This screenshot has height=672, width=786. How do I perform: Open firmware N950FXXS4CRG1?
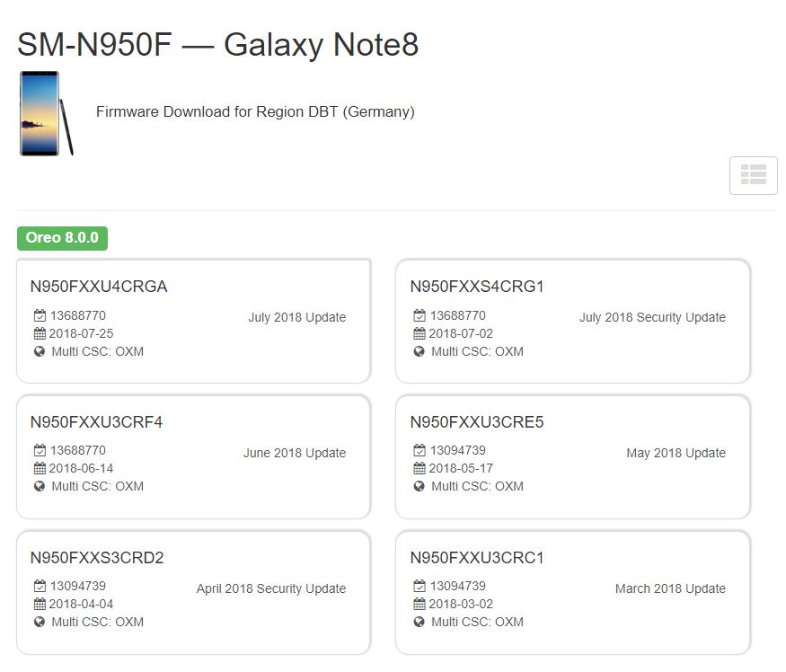(477, 287)
